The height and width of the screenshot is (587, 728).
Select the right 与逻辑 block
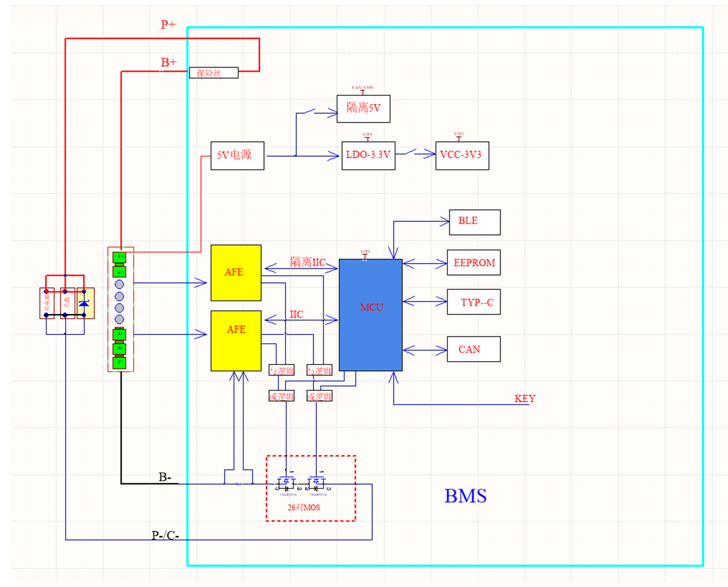[x=319, y=370]
